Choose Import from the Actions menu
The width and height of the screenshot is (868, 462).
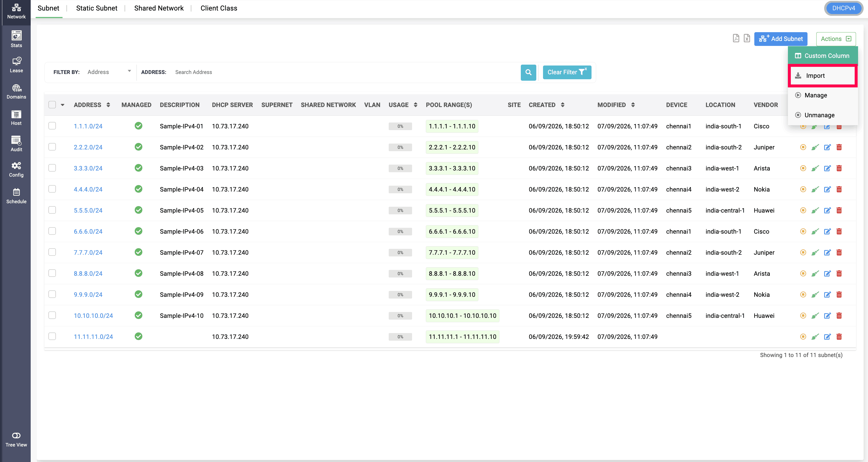click(x=822, y=75)
